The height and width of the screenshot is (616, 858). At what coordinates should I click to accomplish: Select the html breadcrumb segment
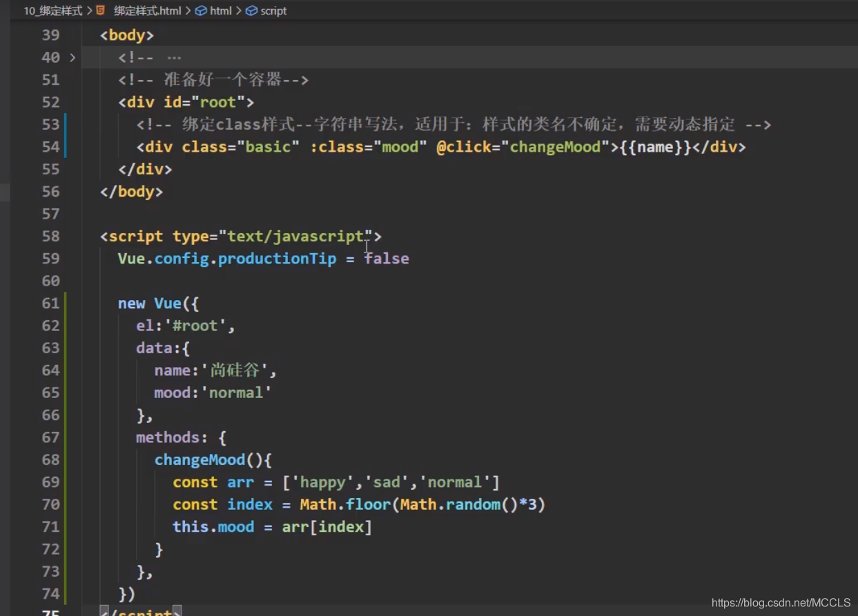click(221, 11)
